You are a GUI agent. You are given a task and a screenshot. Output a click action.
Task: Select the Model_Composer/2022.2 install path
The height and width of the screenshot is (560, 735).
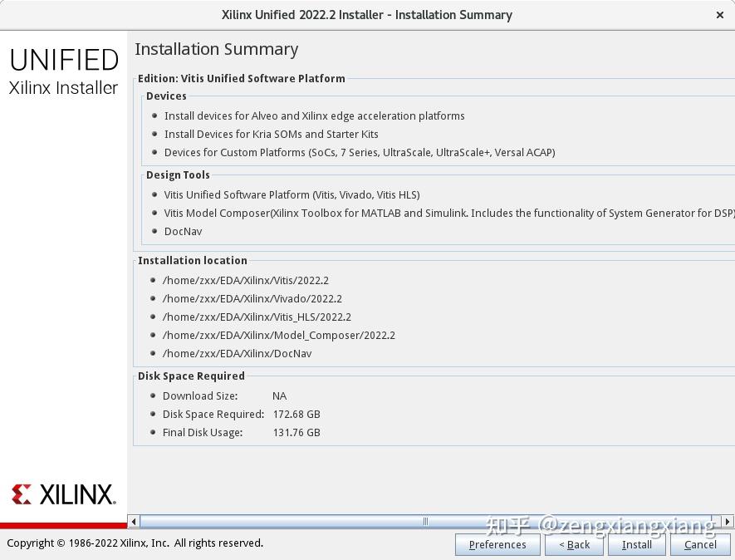(279, 336)
